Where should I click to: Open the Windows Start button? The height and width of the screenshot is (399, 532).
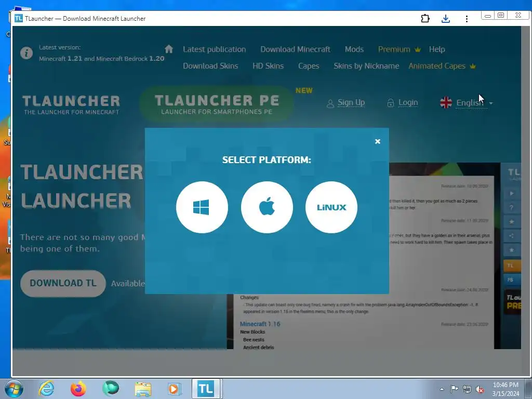pos(14,389)
